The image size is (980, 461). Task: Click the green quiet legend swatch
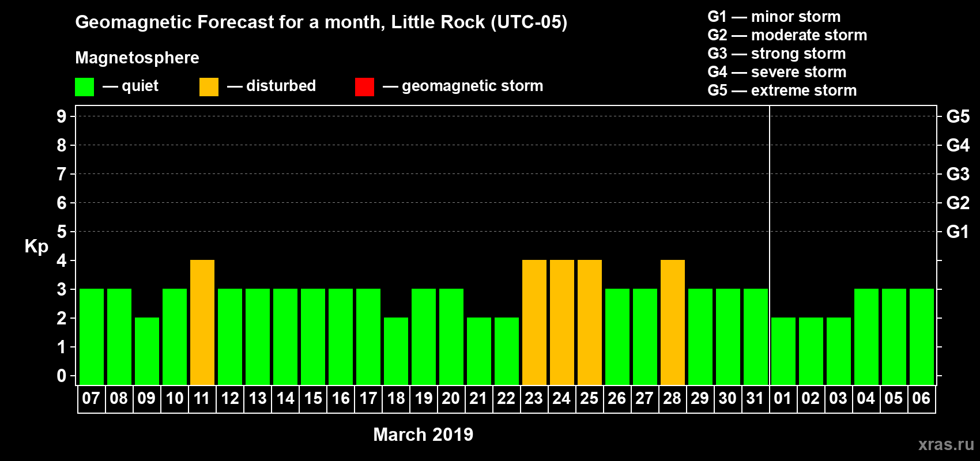tap(84, 87)
